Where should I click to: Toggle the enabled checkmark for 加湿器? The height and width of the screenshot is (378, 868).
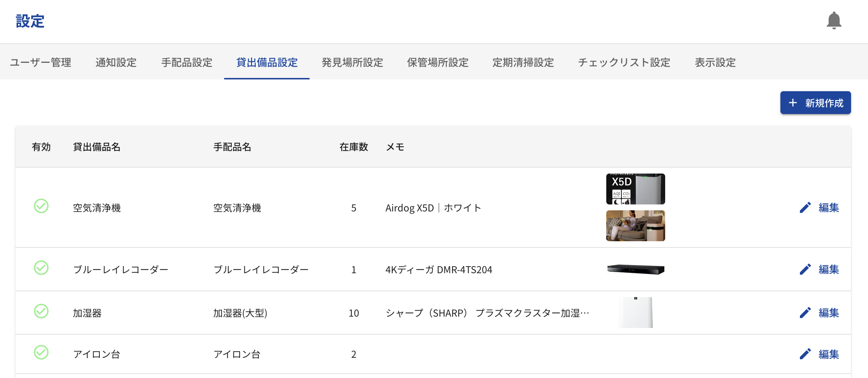click(x=41, y=311)
